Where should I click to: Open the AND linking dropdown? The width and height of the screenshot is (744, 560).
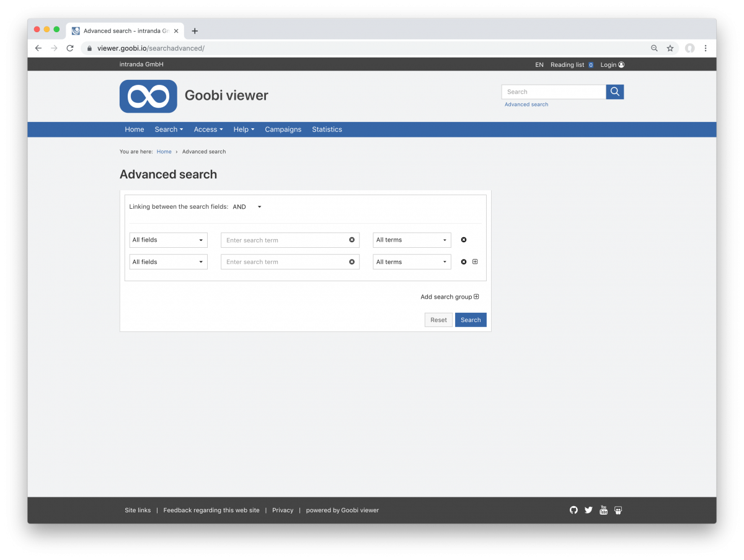(247, 206)
